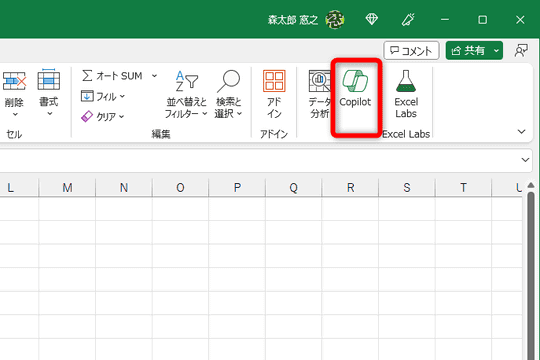
Task: Expand the formula bar chevron
Action: pyautogui.click(x=525, y=160)
